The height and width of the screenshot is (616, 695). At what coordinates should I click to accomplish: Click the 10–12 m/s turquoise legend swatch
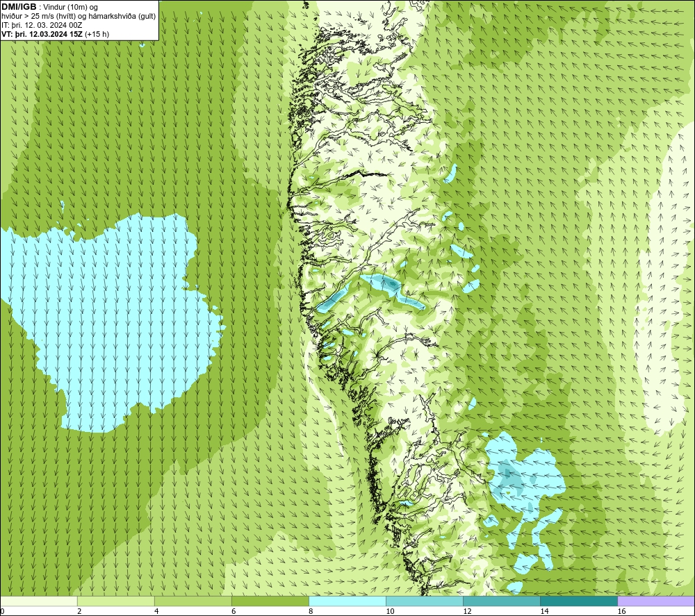424,601
